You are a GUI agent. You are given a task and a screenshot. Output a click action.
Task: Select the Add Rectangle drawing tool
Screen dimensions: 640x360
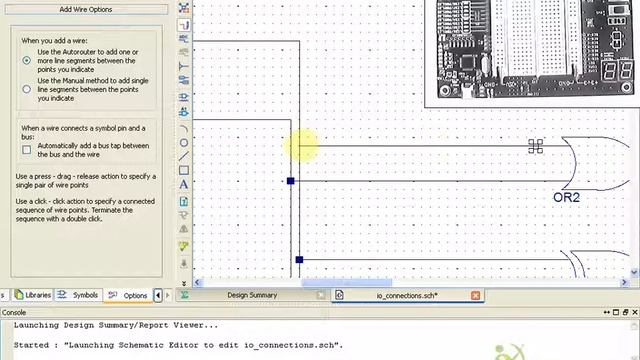[x=184, y=170]
